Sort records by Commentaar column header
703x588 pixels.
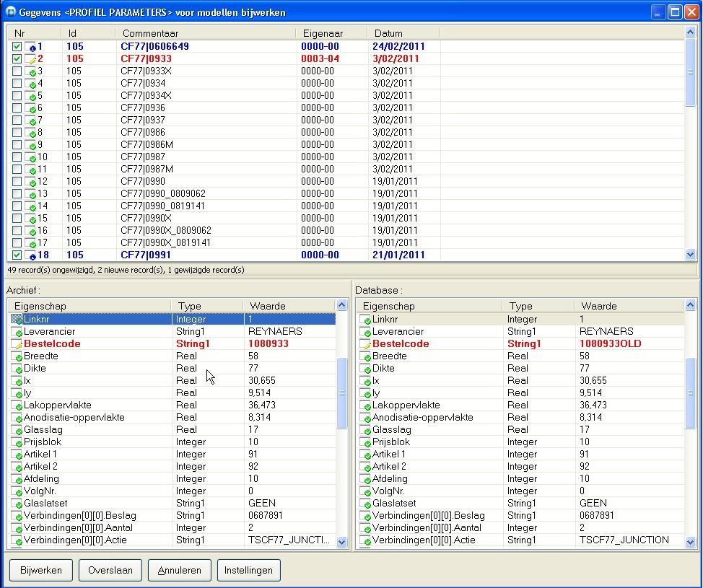206,34
